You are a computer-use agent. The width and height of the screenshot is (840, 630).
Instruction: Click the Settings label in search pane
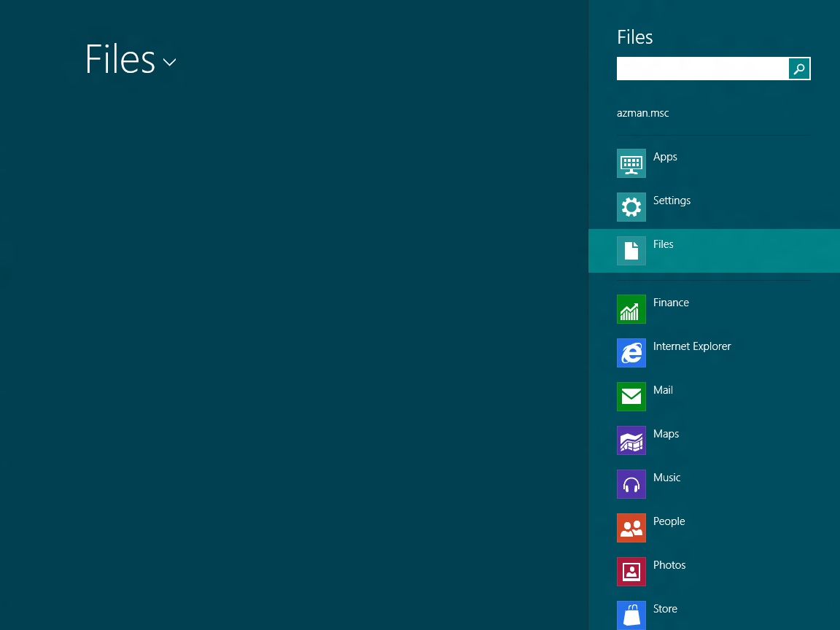tap(672, 201)
